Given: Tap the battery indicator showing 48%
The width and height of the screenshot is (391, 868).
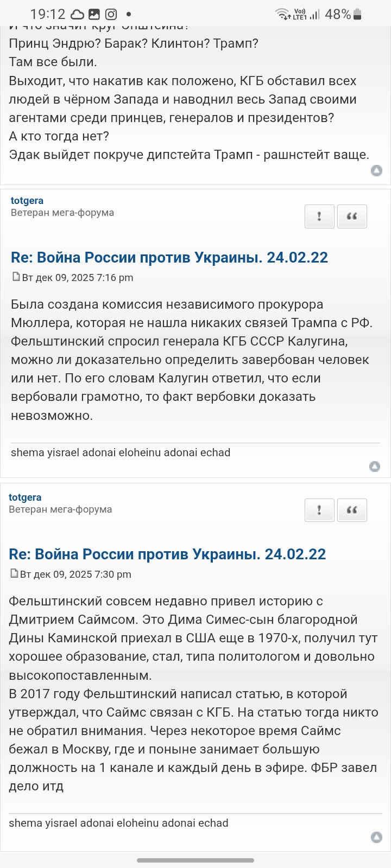Looking at the screenshot, I should [x=357, y=14].
